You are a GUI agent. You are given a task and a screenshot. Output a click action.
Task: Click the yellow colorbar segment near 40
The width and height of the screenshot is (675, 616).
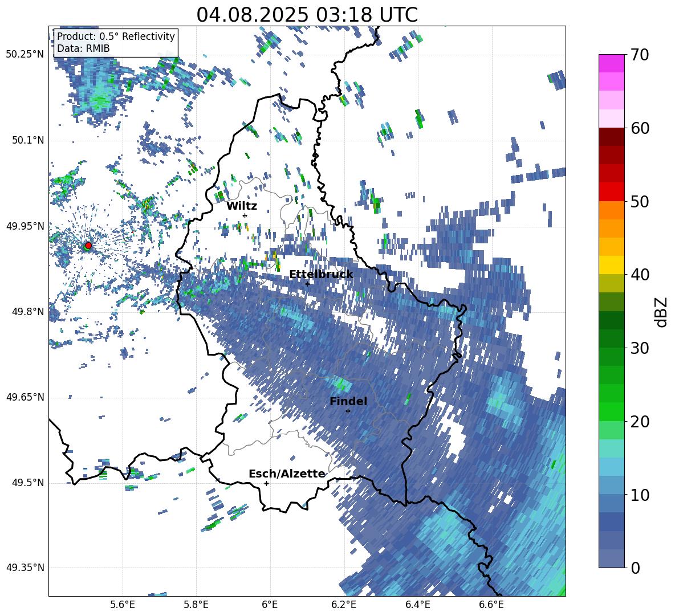pyautogui.click(x=611, y=265)
